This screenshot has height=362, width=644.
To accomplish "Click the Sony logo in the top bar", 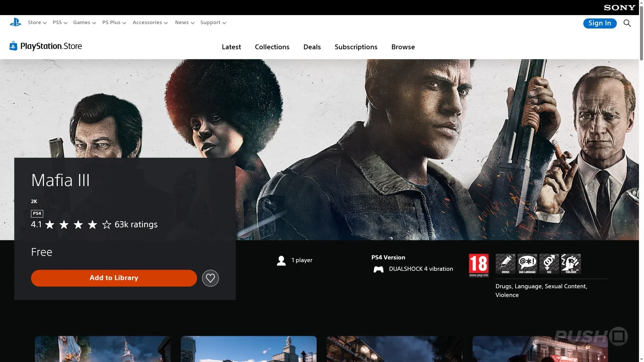I will coord(620,7).
